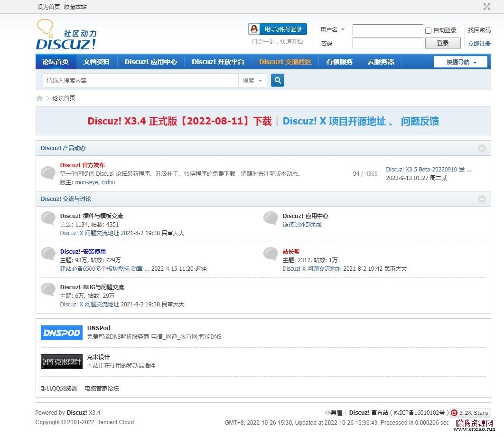504x437 pixels.
Task: Click the 用QQ帐号登录 button
Action: tap(278, 29)
